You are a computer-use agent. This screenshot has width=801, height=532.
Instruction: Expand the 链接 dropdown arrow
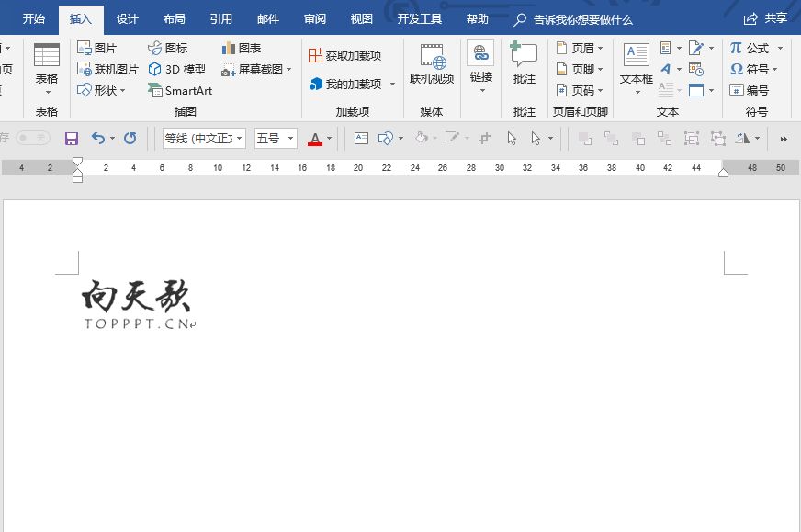click(x=482, y=90)
